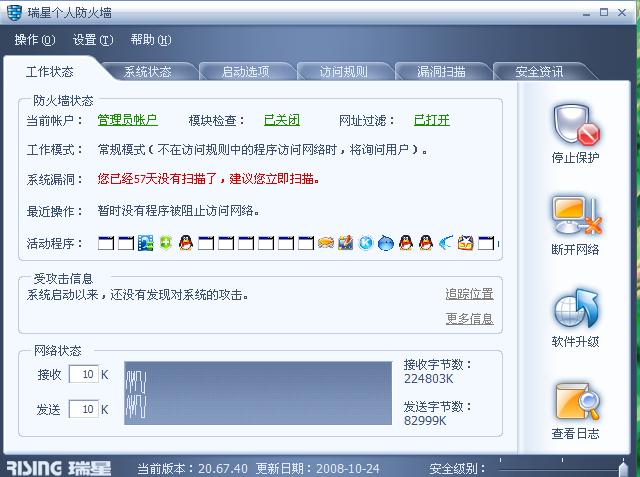
Task: Click the 接收 10 K input field
Action: coord(84,374)
